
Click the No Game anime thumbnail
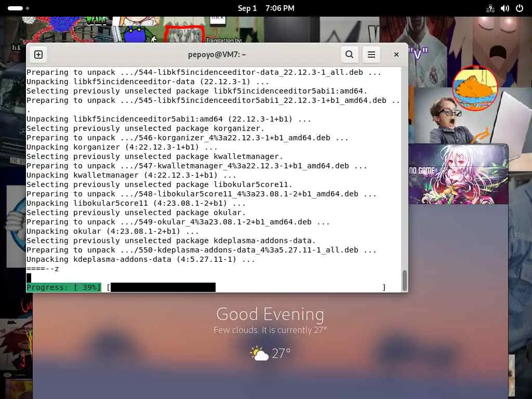coord(458,174)
